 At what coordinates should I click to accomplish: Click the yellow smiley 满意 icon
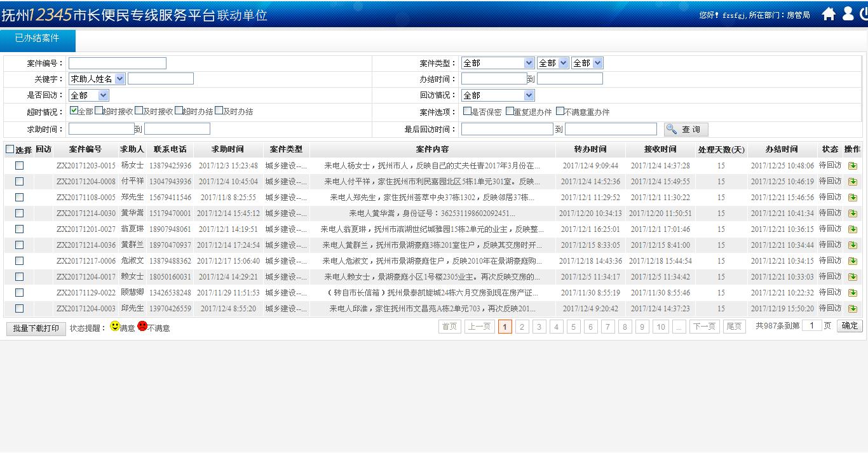115,326
